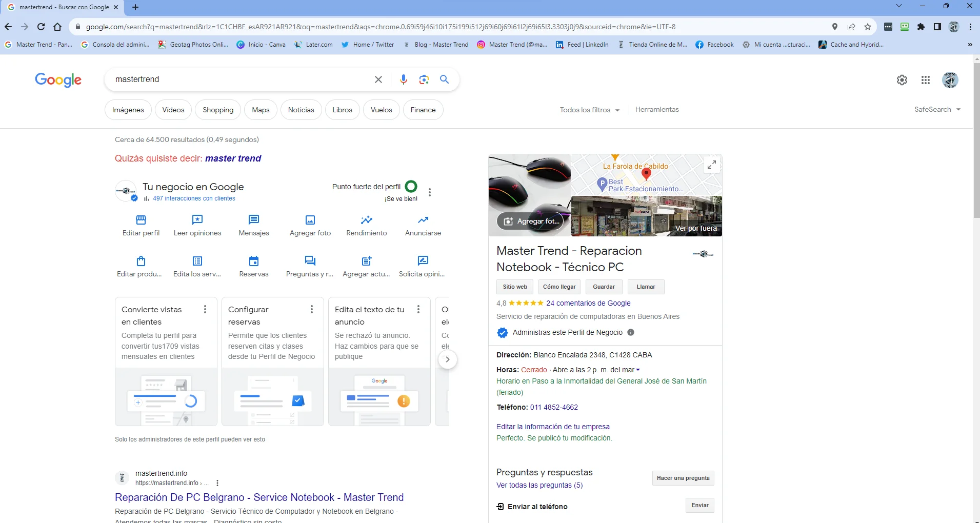
Task: Click Anunciarse trend icon
Action: [x=423, y=220]
